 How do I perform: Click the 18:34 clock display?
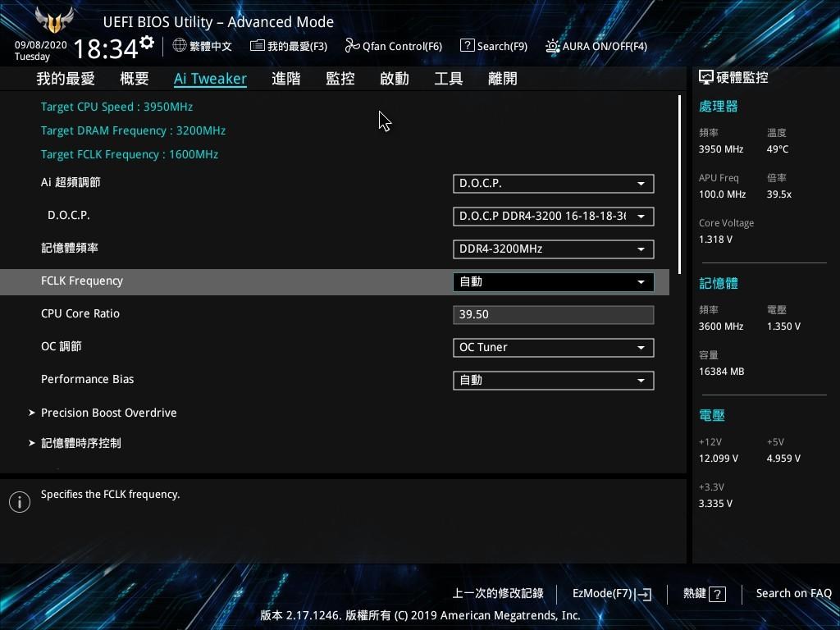coord(106,48)
